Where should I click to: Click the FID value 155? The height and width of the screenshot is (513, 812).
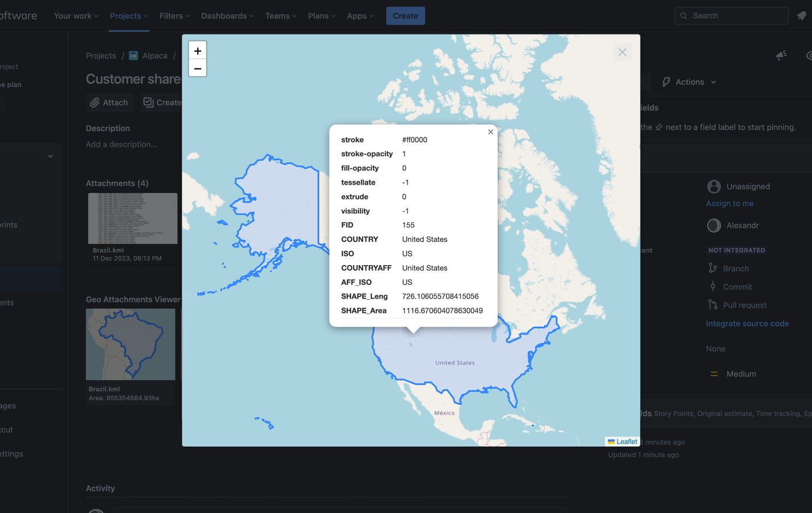[408, 225]
